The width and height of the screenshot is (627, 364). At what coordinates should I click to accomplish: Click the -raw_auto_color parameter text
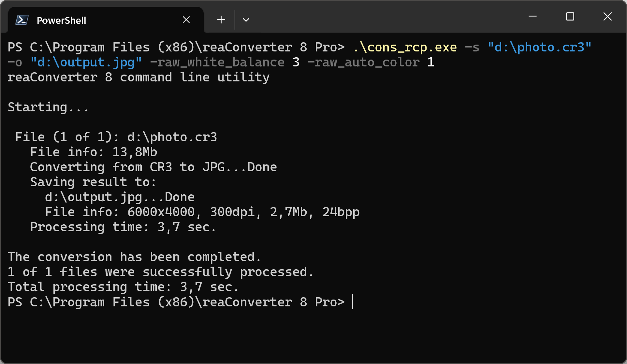(363, 62)
